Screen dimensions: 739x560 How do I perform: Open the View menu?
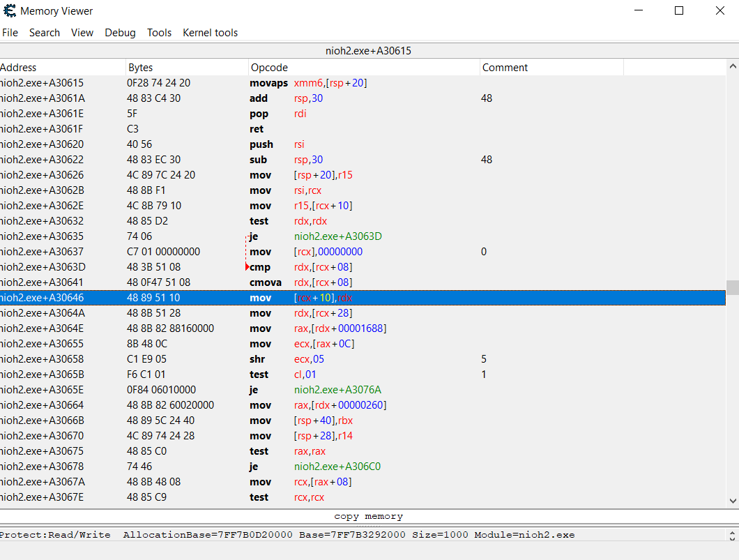click(x=82, y=33)
